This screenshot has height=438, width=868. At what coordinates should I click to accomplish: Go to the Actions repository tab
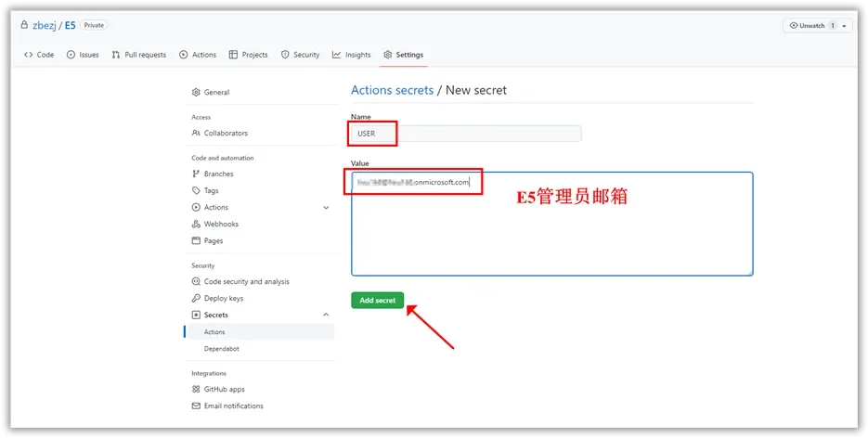click(198, 55)
